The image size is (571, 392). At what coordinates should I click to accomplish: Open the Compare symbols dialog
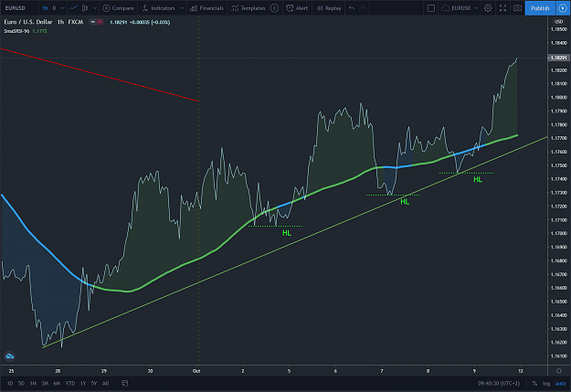(118, 7)
